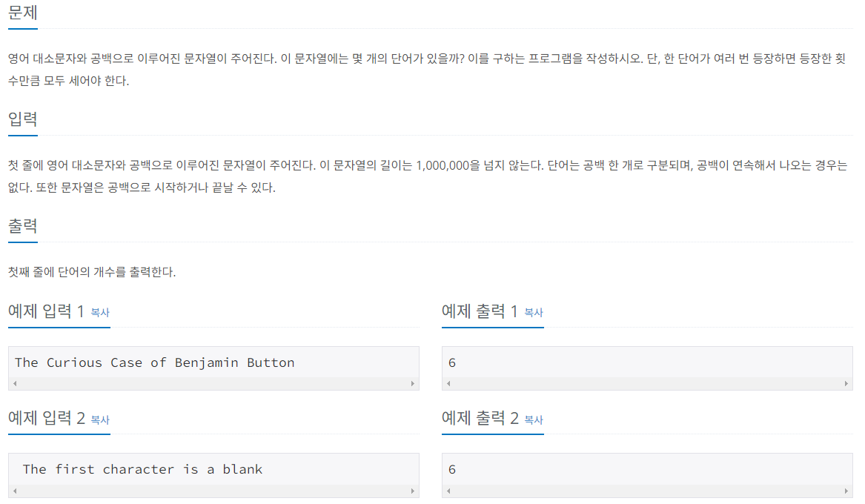Click left scroll arrow of sample output 1
Viewport: 865px width, 504px height.
click(x=448, y=383)
